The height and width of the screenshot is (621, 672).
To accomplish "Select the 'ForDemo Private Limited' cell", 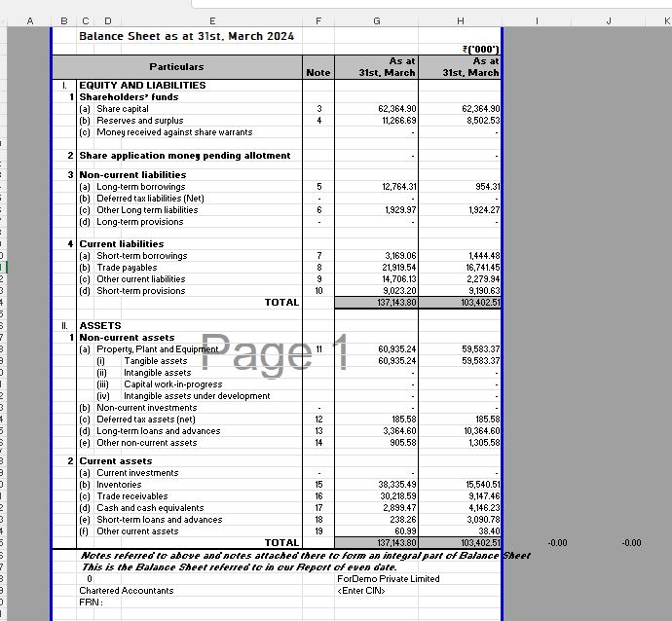I will 389,579.
